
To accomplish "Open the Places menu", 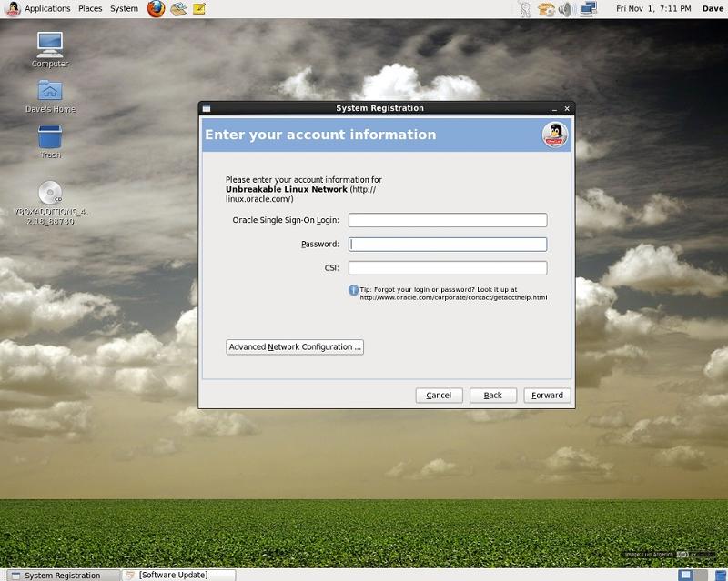I will tap(90, 9).
